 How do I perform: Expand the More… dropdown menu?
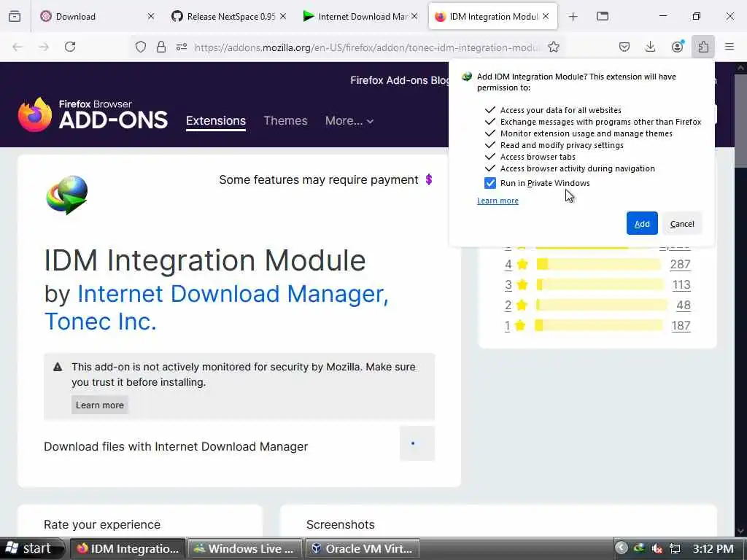coord(349,121)
